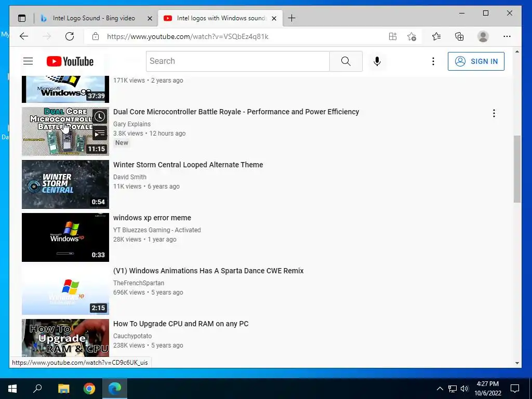This screenshot has width=532, height=399.
Task: Open Edge profile avatar
Action: [483, 36]
